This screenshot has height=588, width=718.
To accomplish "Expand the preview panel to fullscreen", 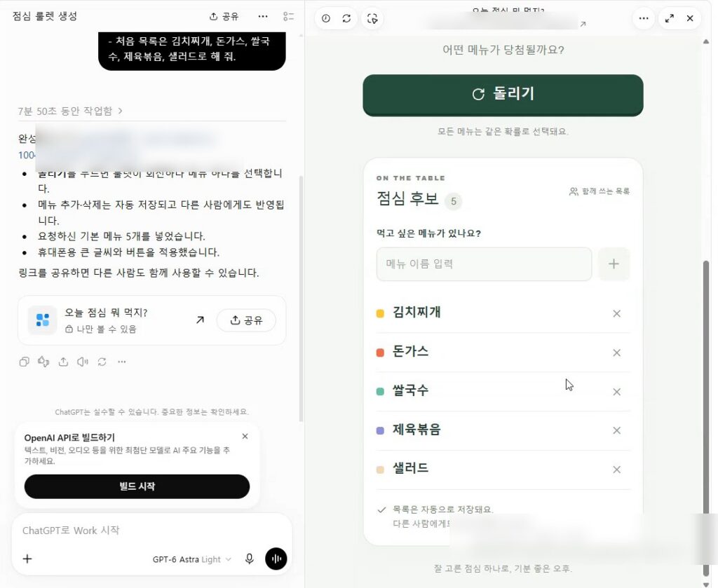I will 670,18.
